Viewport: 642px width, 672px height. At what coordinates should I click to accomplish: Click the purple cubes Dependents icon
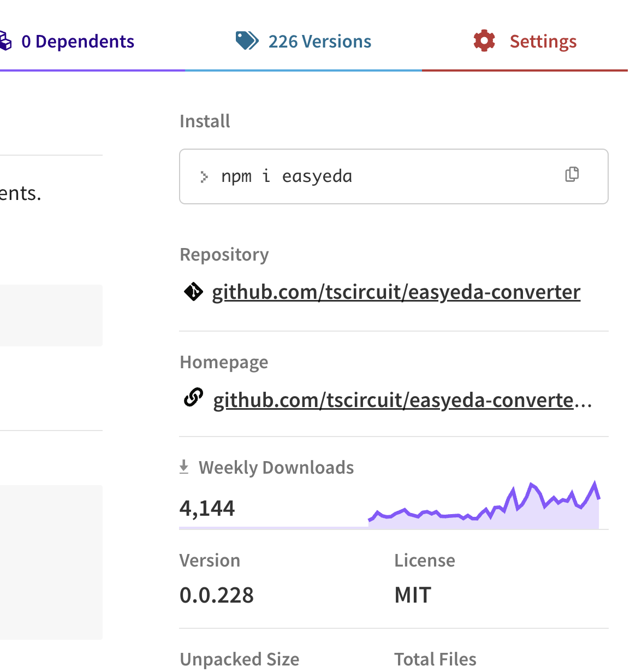(5, 42)
